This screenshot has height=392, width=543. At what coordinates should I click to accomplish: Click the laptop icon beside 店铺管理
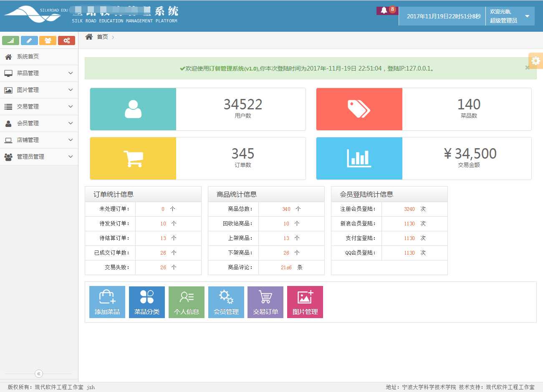tap(8, 140)
